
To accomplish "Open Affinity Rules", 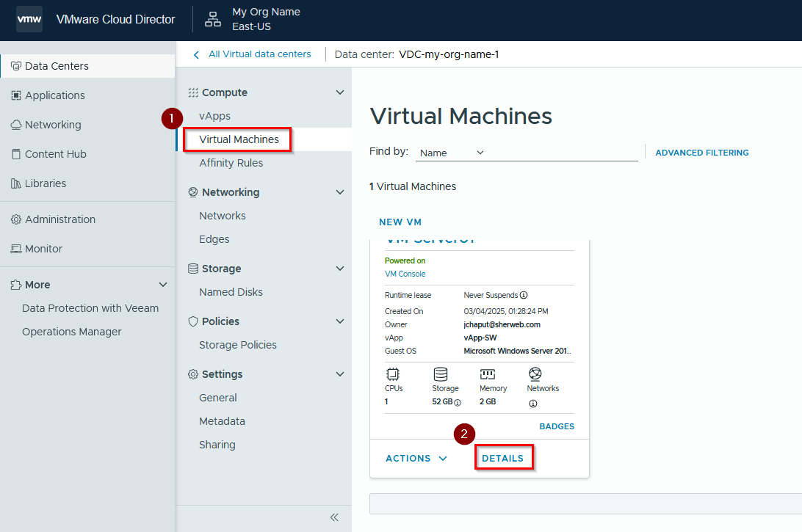I will pos(231,163).
